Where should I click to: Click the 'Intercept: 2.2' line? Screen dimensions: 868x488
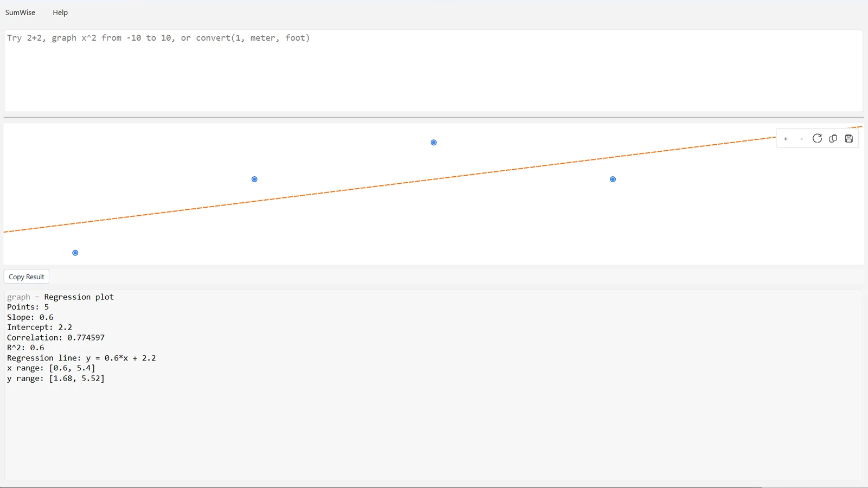[x=40, y=328]
